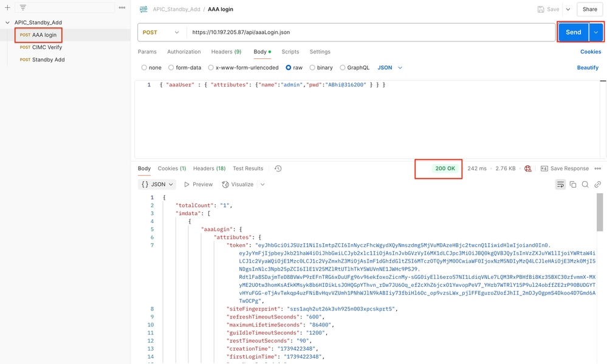Click the Cookies link
Image resolution: width=607 pixels, height=364 pixels.
click(591, 52)
